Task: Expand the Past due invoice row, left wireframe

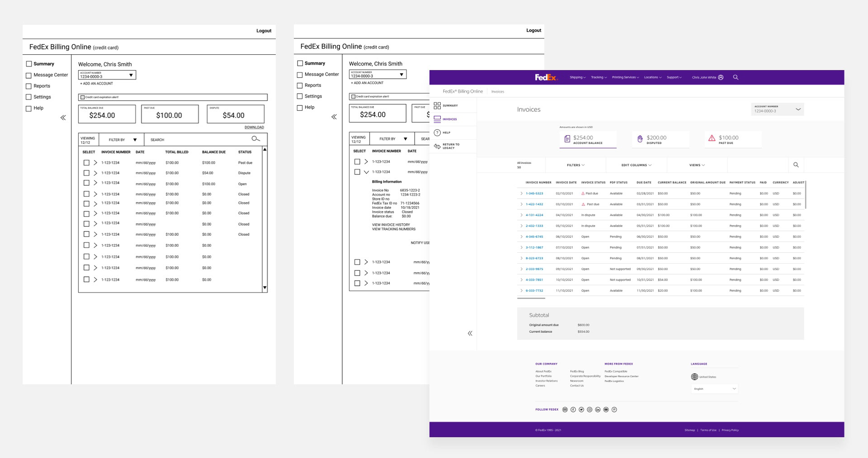Action: [x=95, y=163]
